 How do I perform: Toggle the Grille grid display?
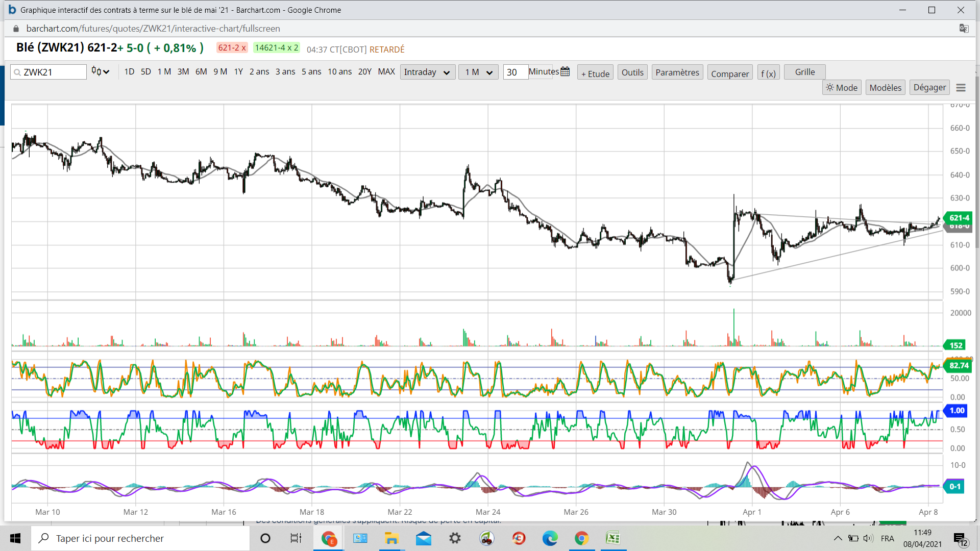click(804, 72)
